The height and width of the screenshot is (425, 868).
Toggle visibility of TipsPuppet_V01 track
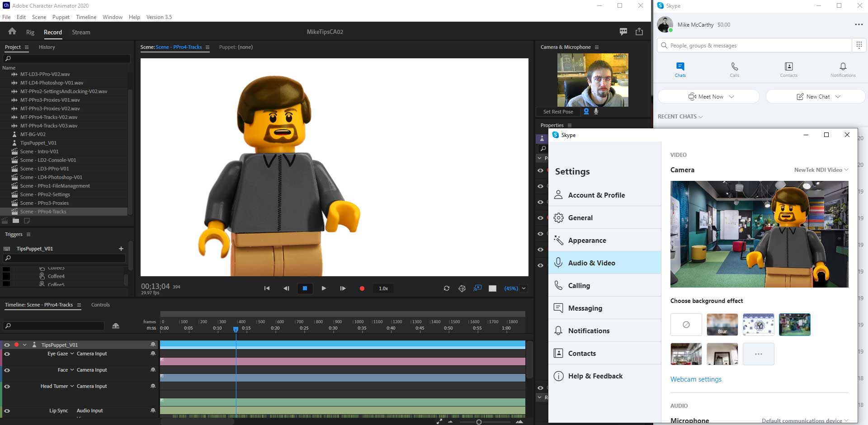7,345
